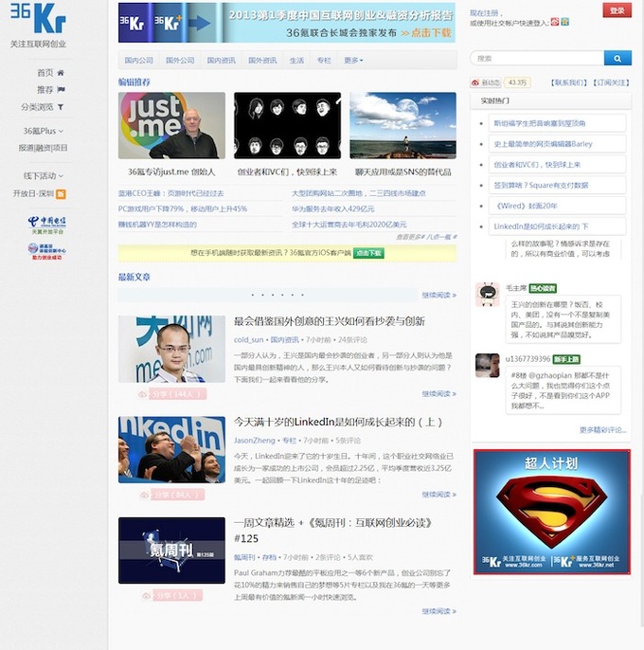
Task: Select the 专栏 nav tab
Action: tap(324, 60)
